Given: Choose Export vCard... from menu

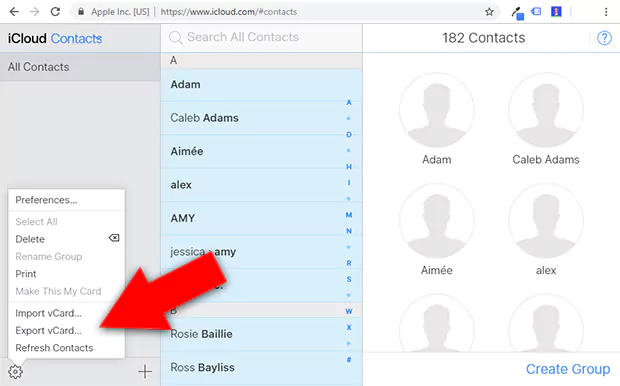Looking at the screenshot, I should [48, 330].
